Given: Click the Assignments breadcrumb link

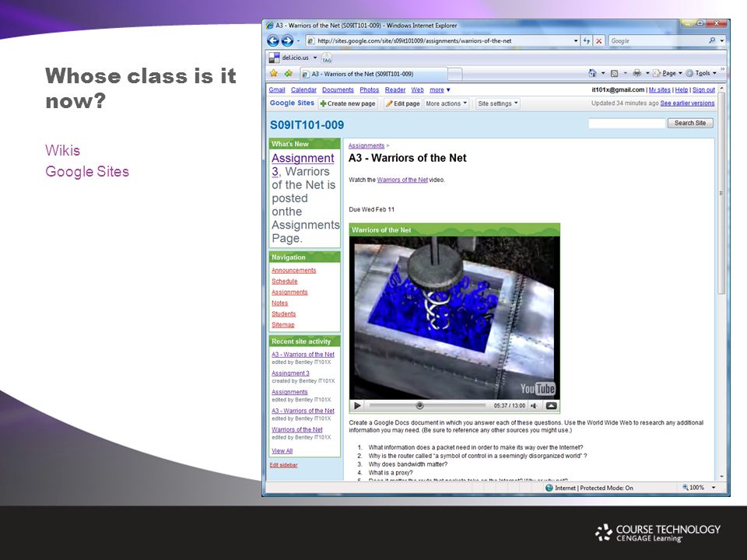Looking at the screenshot, I should [x=366, y=145].
